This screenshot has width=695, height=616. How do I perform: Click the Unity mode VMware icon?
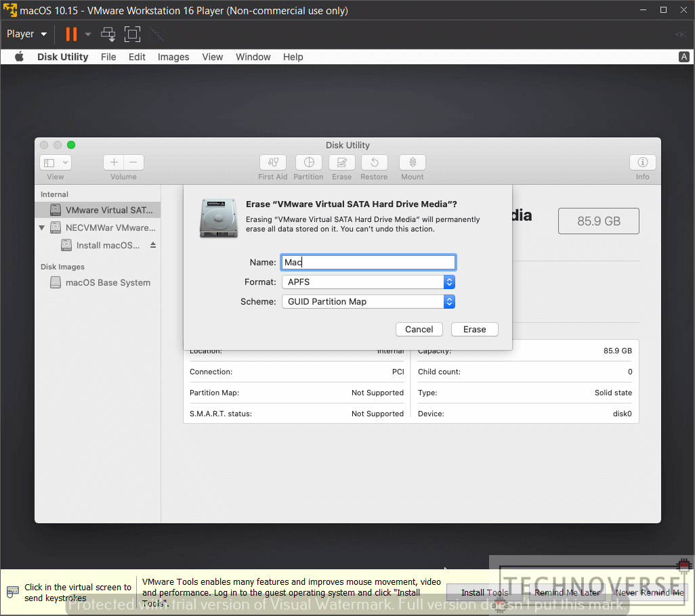coord(156,34)
